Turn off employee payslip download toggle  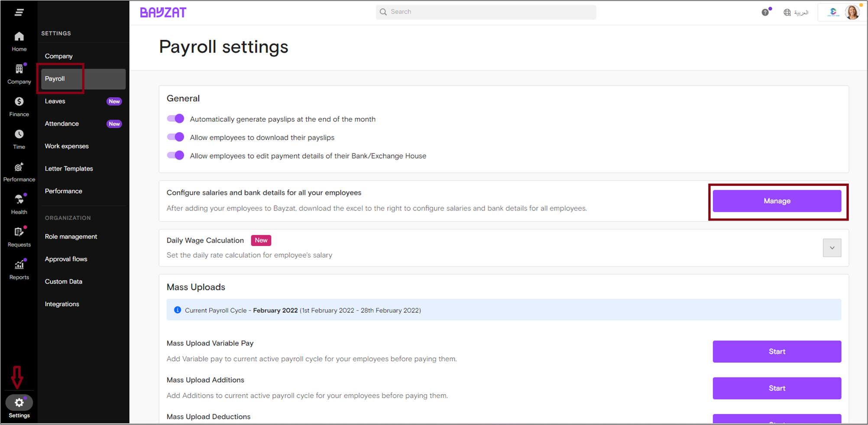pos(175,137)
